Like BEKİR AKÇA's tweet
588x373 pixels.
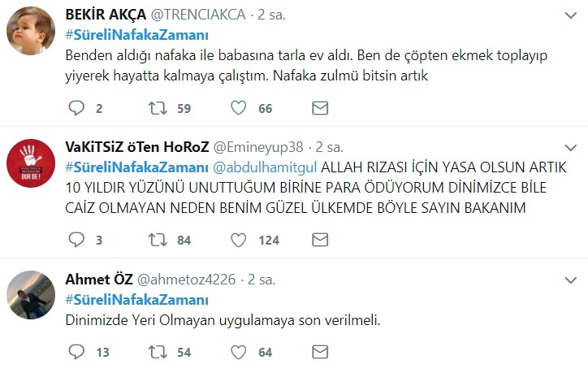(240, 108)
